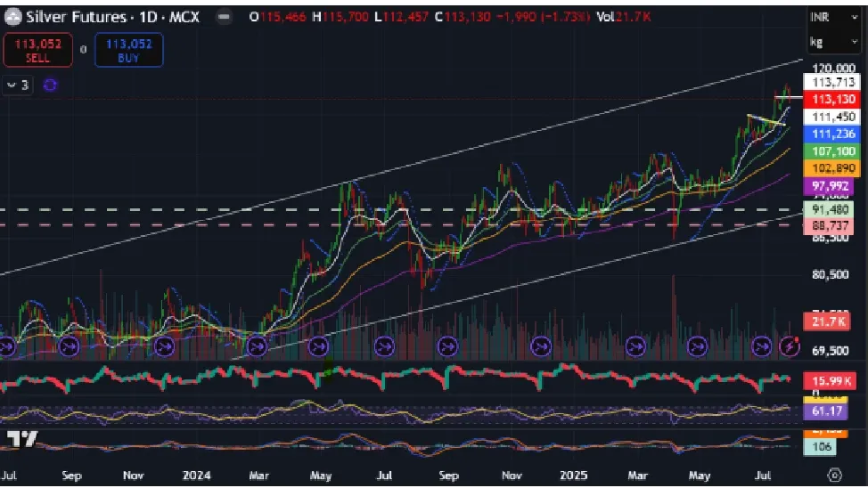Click the −1,990 (−1.73%) change value
The width and height of the screenshot is (868, 488).
(x=543, y=17)
